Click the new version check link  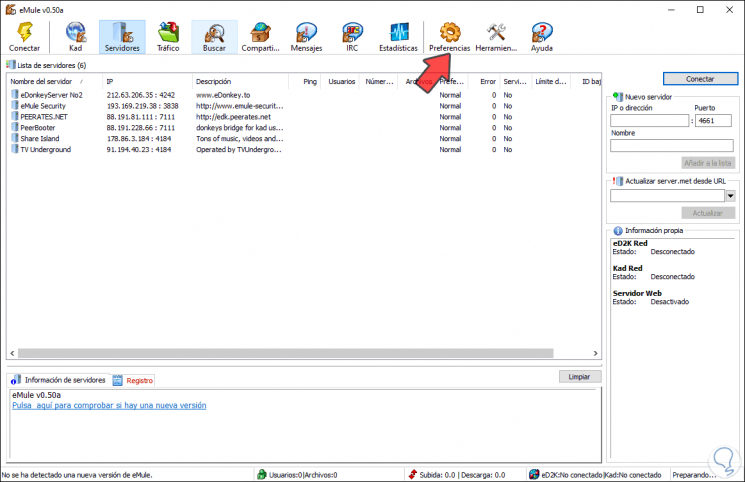(108, 406)
